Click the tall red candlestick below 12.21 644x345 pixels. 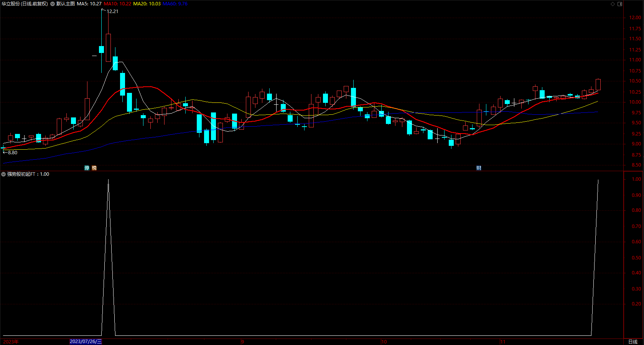pos(108,48)
